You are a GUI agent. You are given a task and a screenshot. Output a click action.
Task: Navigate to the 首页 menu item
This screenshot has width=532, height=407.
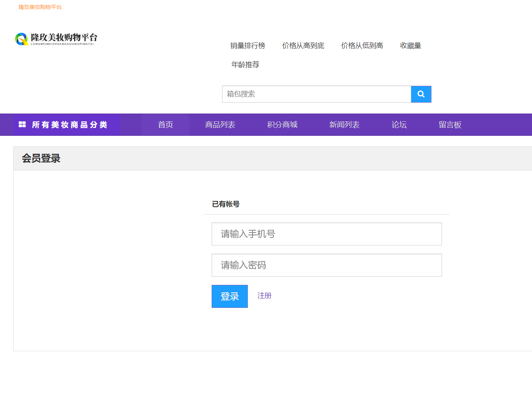click(165, 124)
